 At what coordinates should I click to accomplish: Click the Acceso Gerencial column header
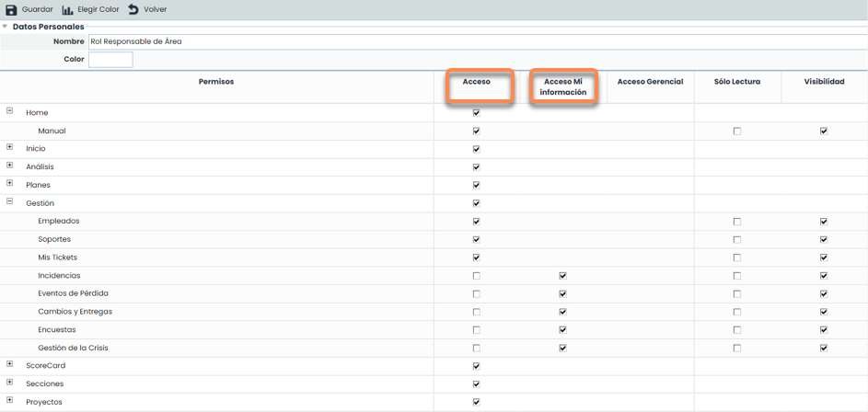point(650,82)
